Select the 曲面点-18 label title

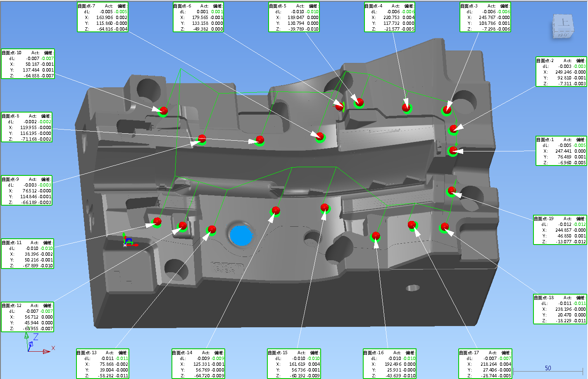[544, 297]
